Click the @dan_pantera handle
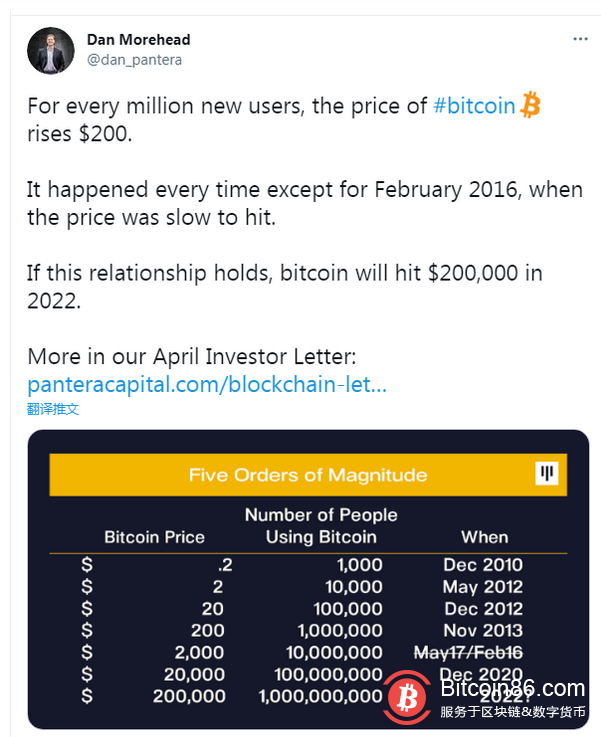The image size is (601, 737). coord(134,59)
